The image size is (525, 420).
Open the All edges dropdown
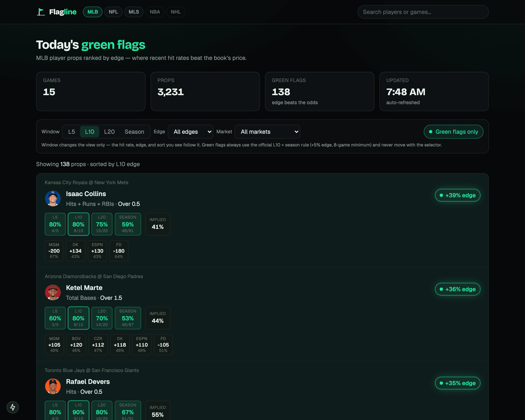coord(191,132)
